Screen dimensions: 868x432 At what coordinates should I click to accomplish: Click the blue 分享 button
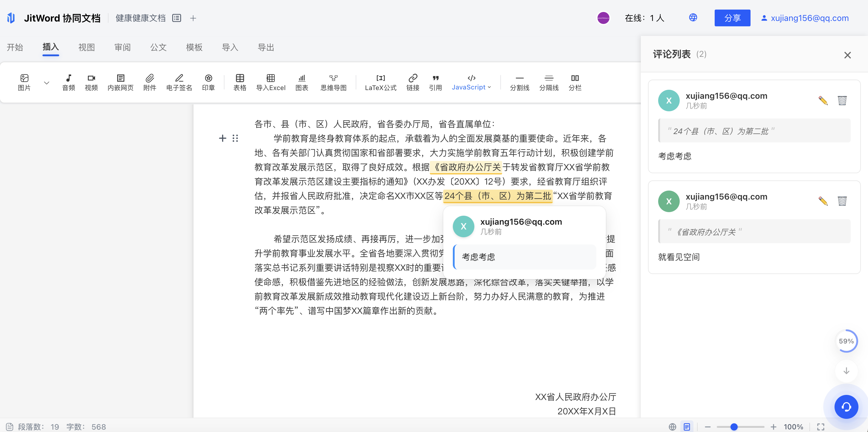pyautogui.click(x=732, y=18)
